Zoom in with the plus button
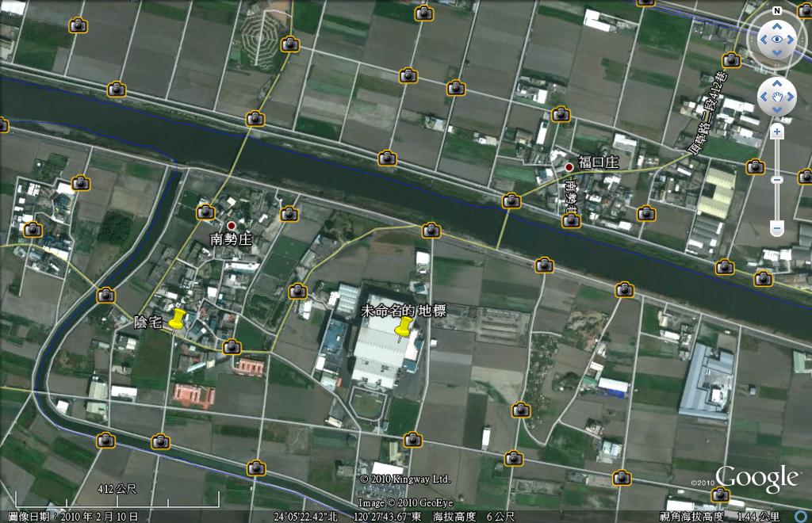This screenshot has height=523, width=812. (777, 132)
